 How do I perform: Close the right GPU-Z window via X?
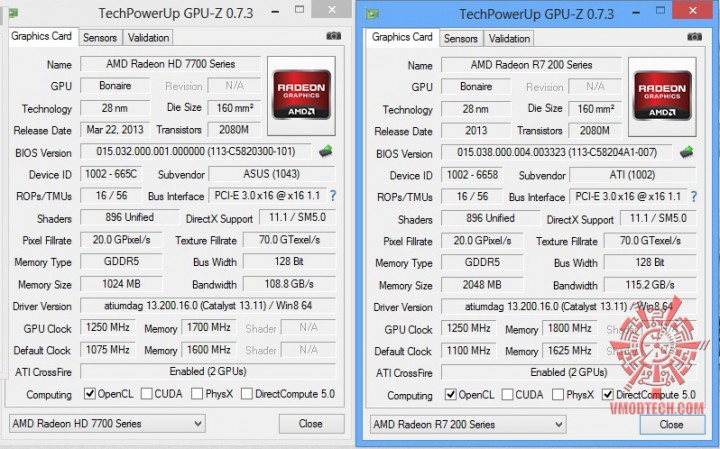click(x=693, y=10)
